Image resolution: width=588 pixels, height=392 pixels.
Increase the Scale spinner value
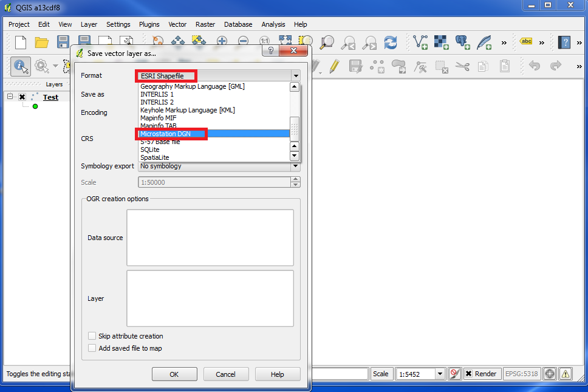click(x=295, y=180)
